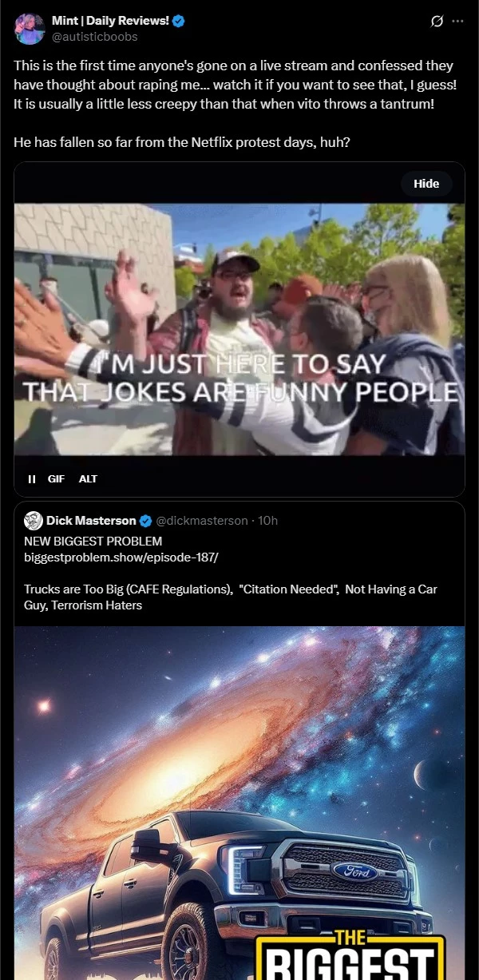Open the quoted post's Ford truck image
This screenshot has width=479, height=980.
(x=239, y=803)
